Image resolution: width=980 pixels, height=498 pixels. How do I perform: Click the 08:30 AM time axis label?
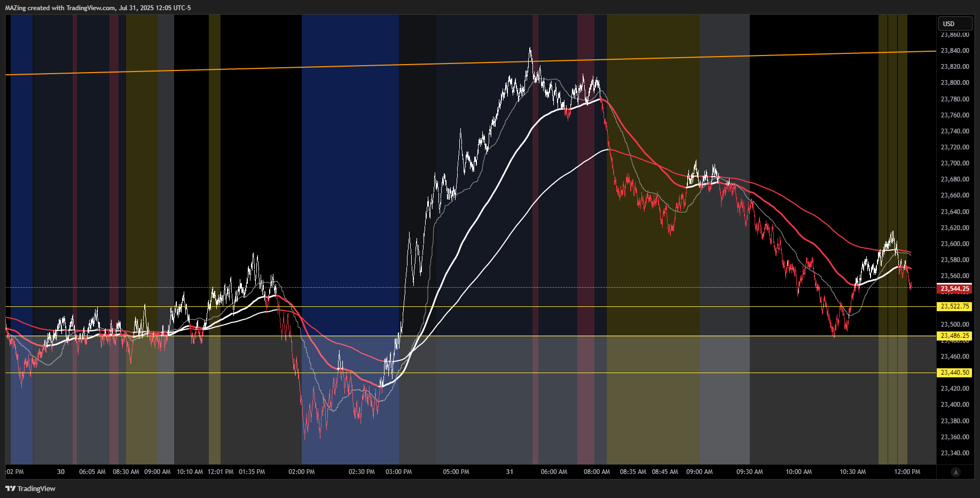126,472
